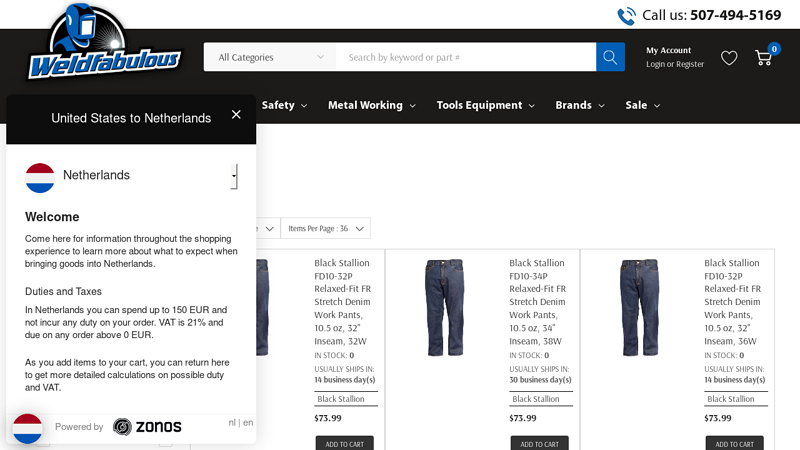
Task: Open the partially hidden sort dropdown
Action: coord(268,229)
